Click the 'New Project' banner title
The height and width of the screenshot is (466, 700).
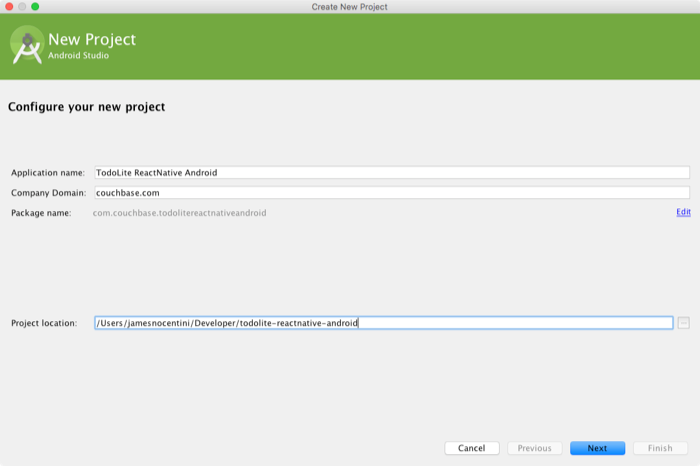[x=92, y=39]
